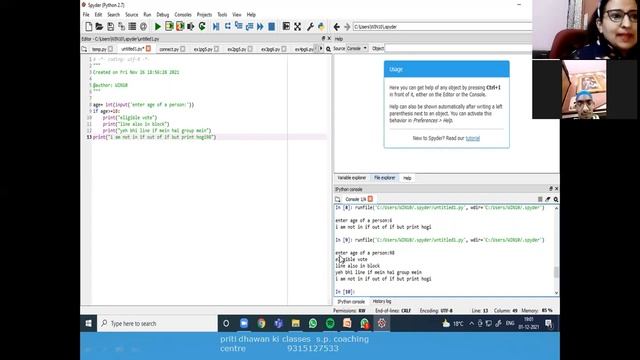Create a new file from the toolbar
The height and width of the screenshot is (360, 640).
89,27
